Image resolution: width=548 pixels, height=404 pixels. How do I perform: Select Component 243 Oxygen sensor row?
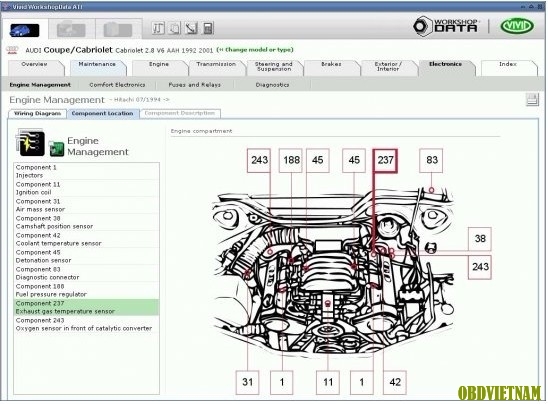coord(86,324)
